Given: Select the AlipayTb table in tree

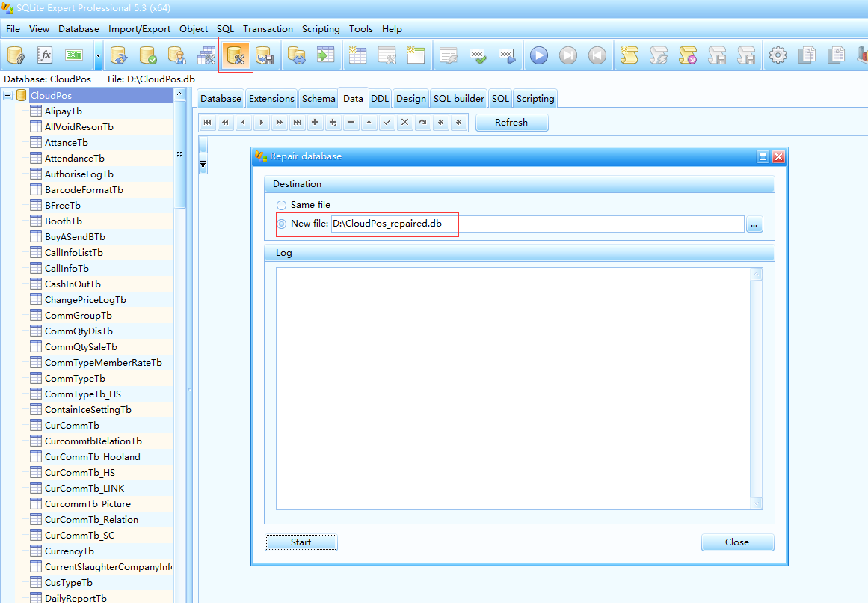Looking at the screenshot, I should (x=64, y=111).
